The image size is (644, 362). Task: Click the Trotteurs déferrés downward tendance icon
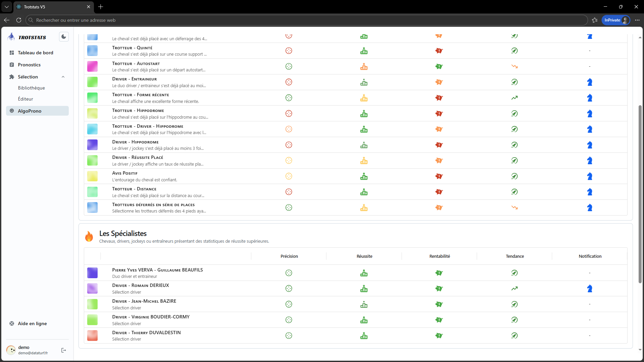(x=515, y=208)
